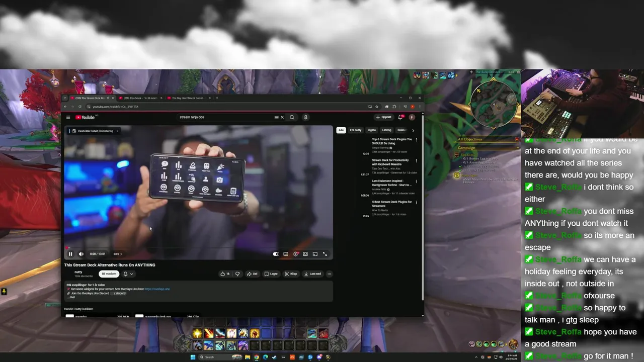Screen dimensions: 644x362
Task: Download video with Last ned button
Action: (312, 274)
